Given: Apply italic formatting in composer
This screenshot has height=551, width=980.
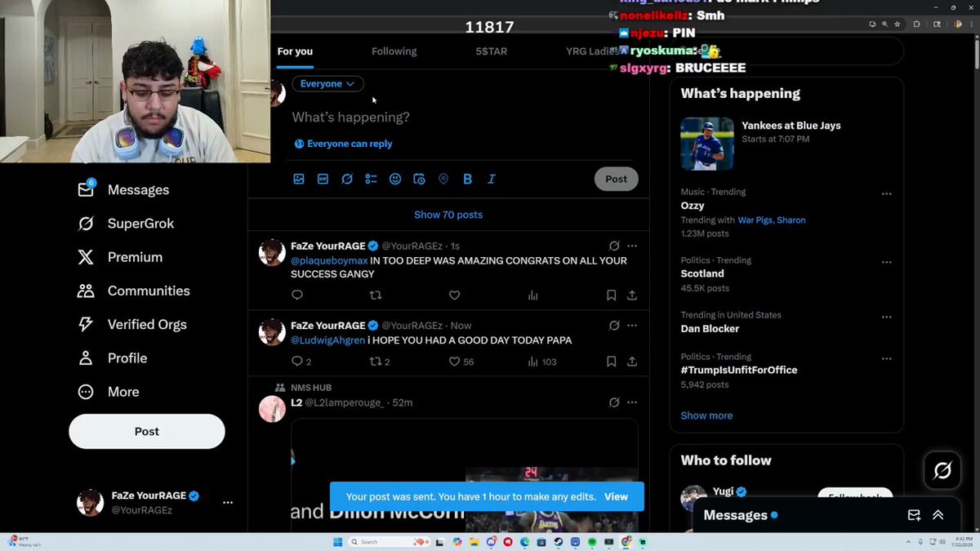Looking at the screenshot, I should click(492, 179).
